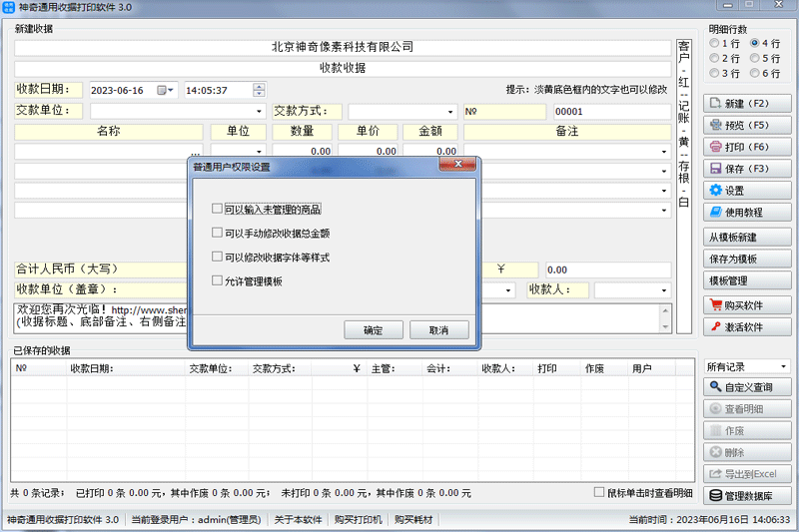Open 模板管理 template manager

(747, 281)
